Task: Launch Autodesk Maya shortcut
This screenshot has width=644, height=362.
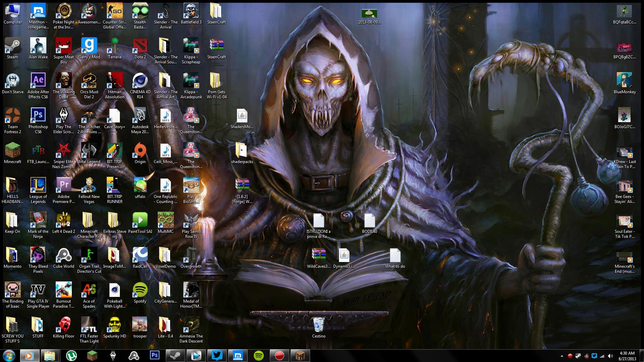Action: pyautogui.click(x=140, y=121)
